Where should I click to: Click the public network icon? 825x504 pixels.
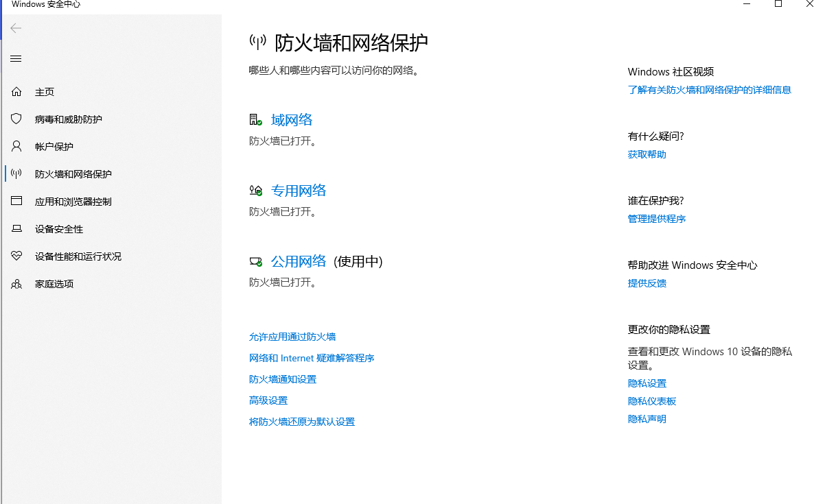coord(255,261)
